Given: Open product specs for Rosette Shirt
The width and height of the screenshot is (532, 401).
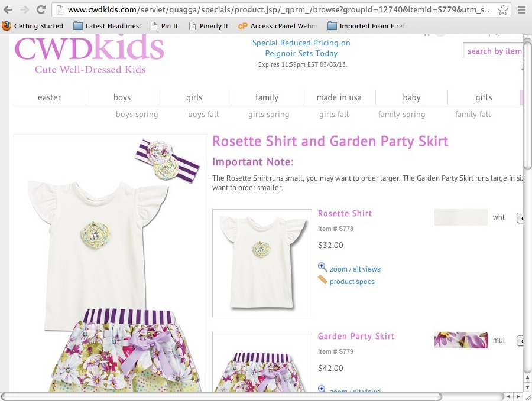Looking at the screenshot, I should 352,282.
